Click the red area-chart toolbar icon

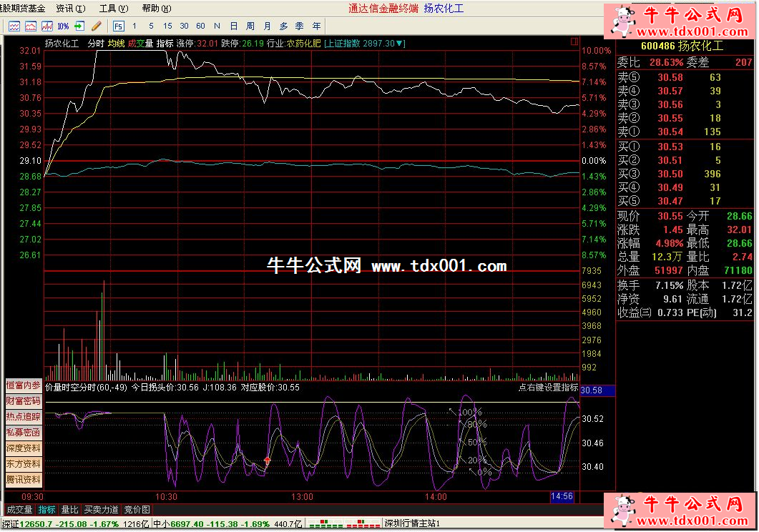[x=31, y=26]
